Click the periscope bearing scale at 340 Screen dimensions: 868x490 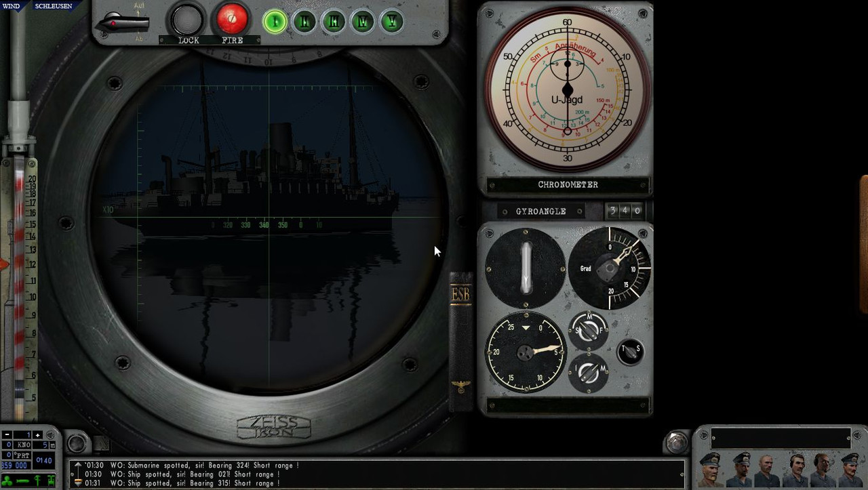(x=264, y=224)
